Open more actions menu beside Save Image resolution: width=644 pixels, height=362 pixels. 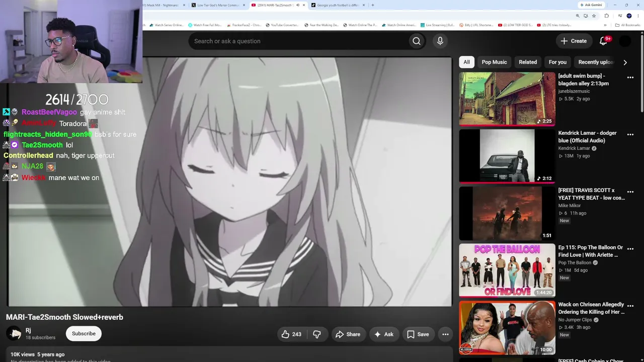click(445, 334)
